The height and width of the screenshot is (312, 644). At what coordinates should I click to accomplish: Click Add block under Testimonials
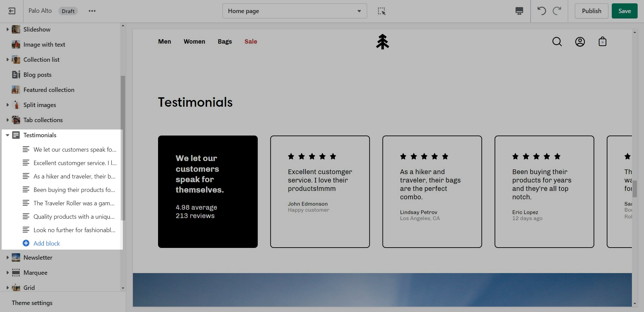coord(46,244)
